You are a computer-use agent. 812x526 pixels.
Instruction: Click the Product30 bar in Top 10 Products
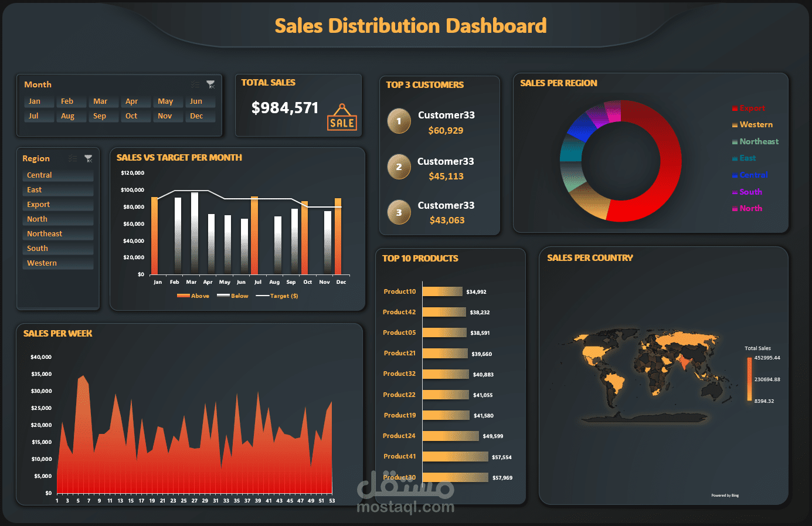pos(456,477)
